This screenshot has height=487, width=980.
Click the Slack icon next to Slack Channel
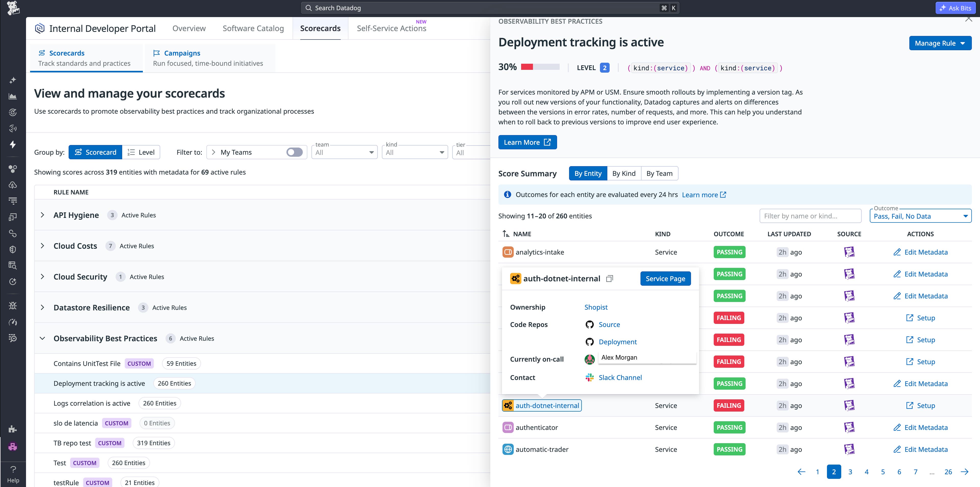click(x=589, y=377)
